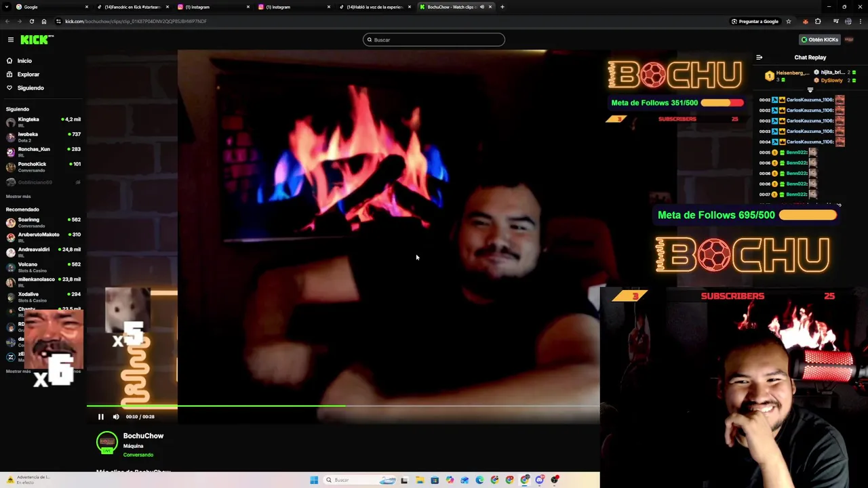Open recommended channel Soarinng
Viewport: 868px width, 488px height.
pyautogui.click(x=43, y=222)
